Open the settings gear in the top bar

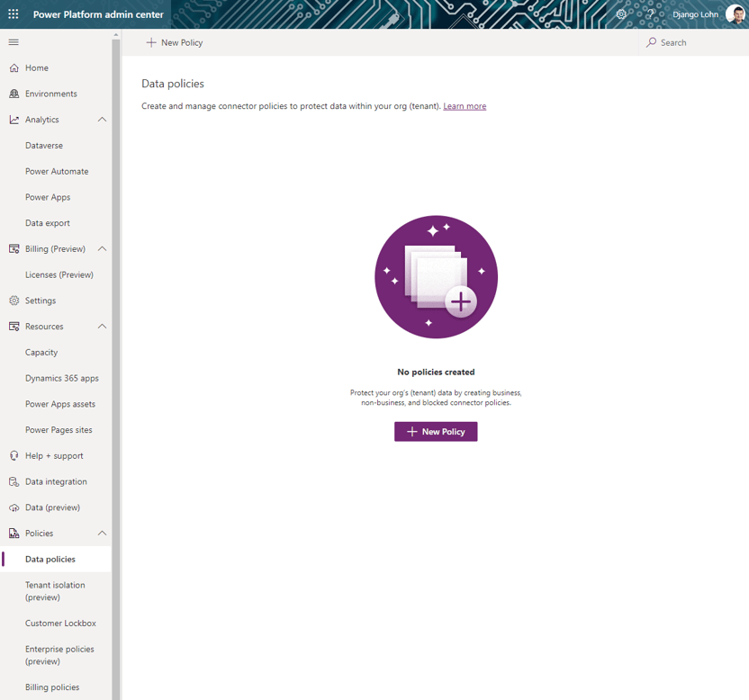point(620,14)
